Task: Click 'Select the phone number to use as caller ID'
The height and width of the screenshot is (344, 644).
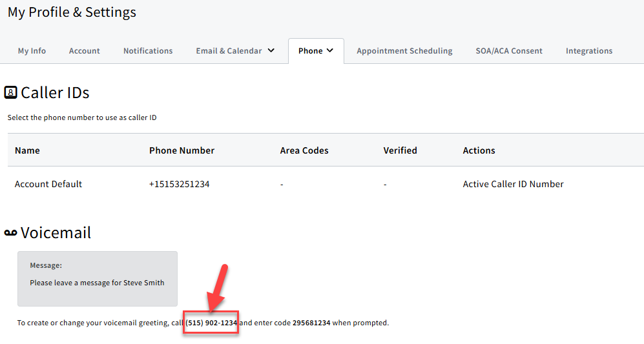Action: click(82, 117)
